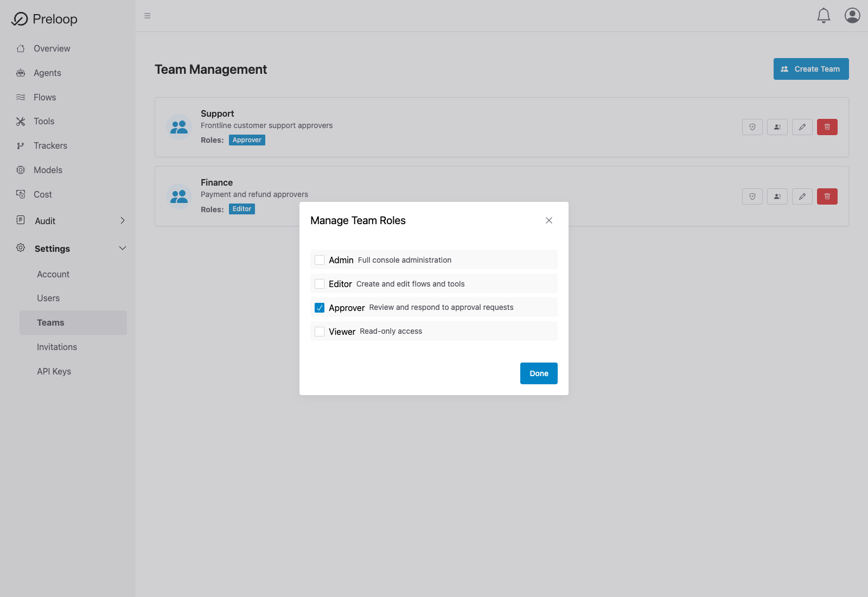Open roles shield icon for Finance team
Image resolution: width=868 pixels, height=597 pixels.
pos(752,196)
